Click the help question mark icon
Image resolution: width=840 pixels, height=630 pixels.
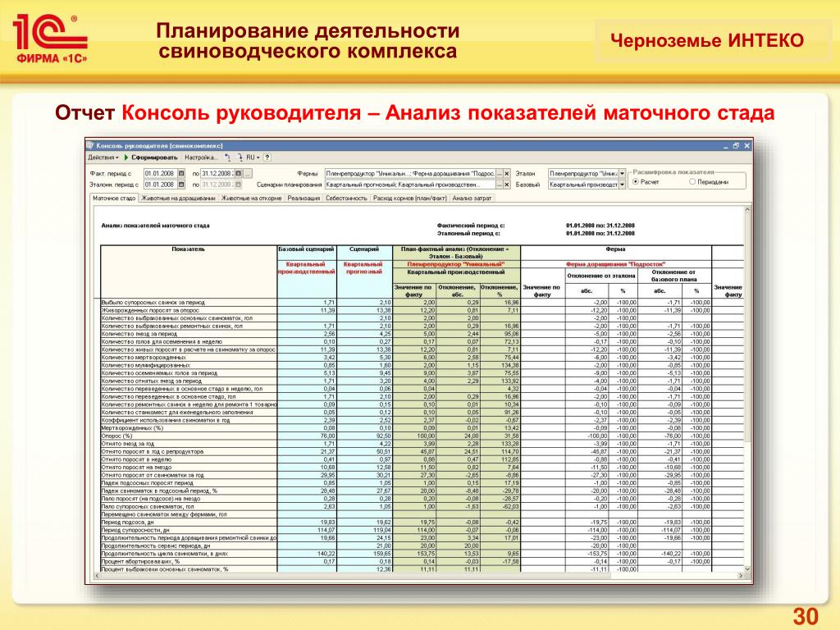(267, 157)
